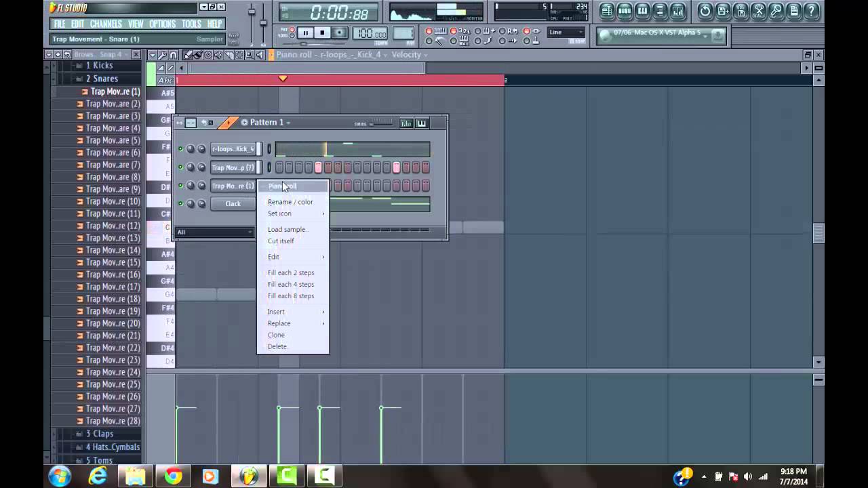Open the CHANNELS menu
Screen dimensions: 868x488
point(106,24)
